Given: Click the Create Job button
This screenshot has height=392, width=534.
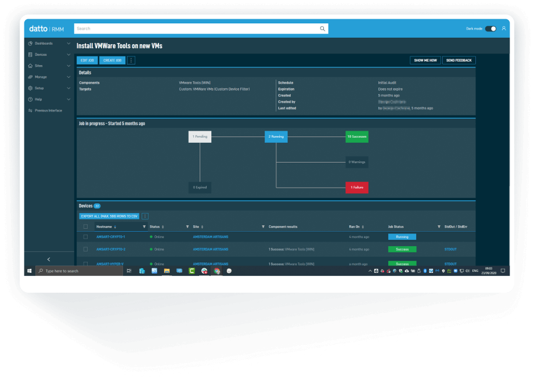Looking at the screenshot, I should point(113,60).
